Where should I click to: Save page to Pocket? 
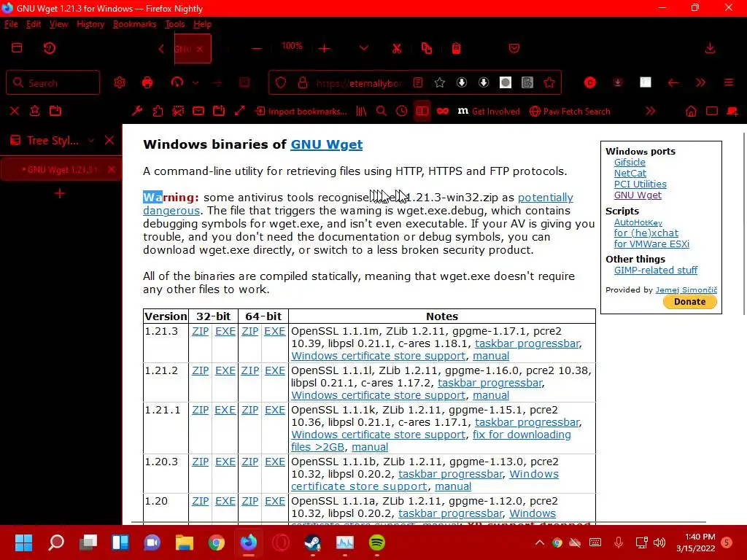[x=514, y=48]
